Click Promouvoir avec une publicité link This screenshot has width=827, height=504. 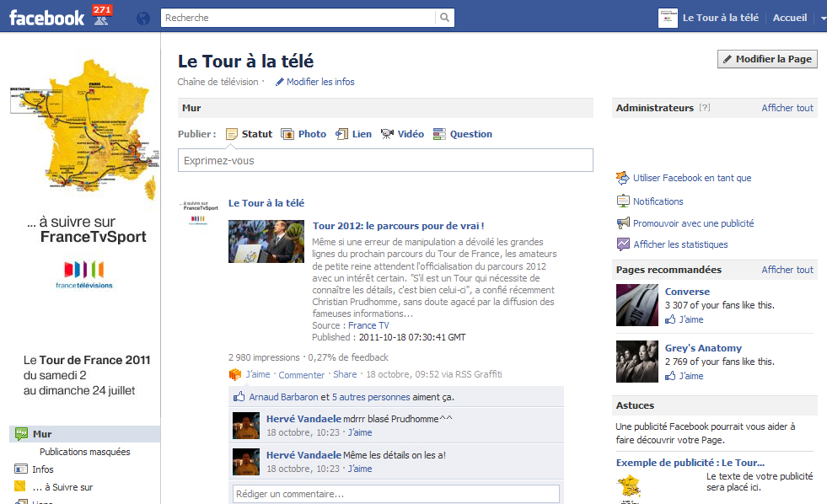(x=693, y=223)
